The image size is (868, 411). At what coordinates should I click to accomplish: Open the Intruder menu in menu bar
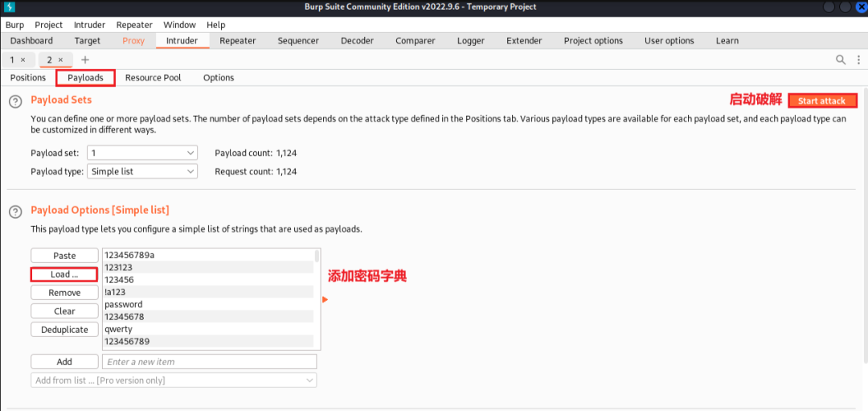[x=90, y=25]
